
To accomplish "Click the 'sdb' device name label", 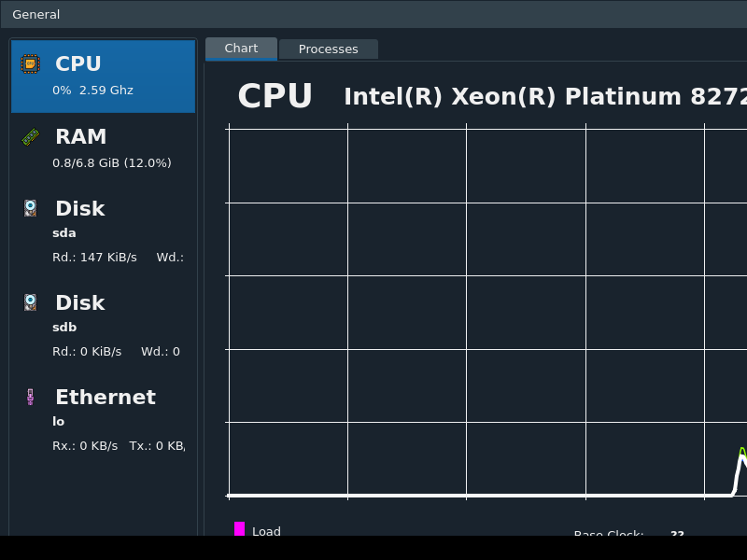I will (64, 328).
